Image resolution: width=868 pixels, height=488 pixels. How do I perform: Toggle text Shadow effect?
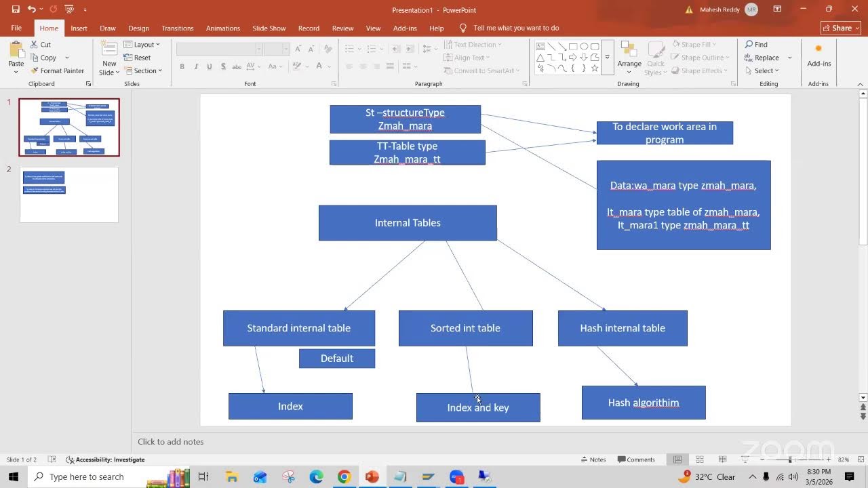click(222, 66)
